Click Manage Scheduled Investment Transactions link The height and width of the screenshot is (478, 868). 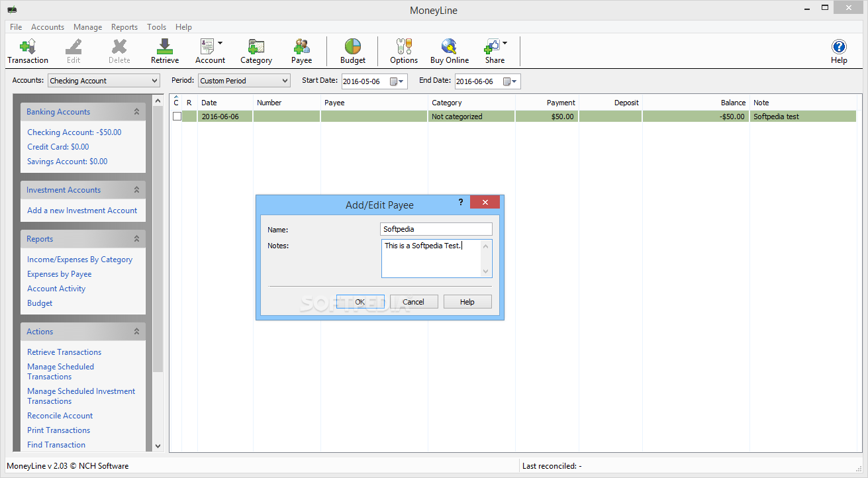coord(81,396)
